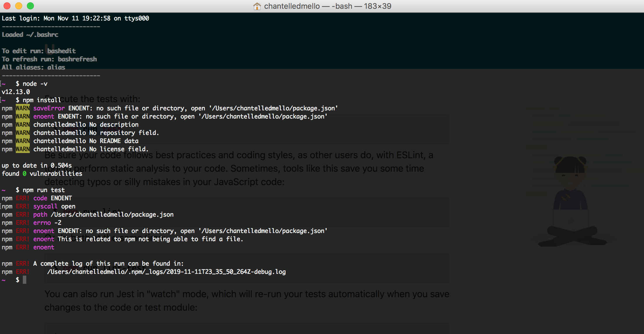Minimize the terminal with yellow button

19,6
